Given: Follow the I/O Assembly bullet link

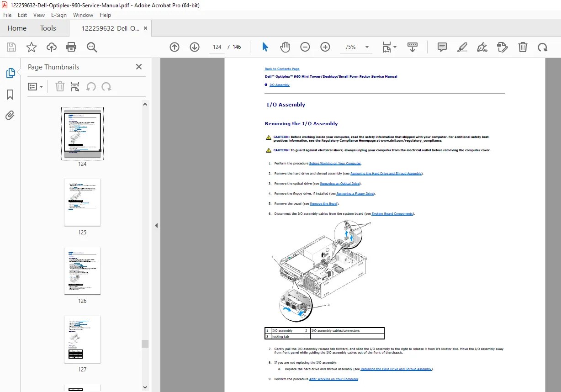Looking at the screenshot, I should click(x=279, y=85).
